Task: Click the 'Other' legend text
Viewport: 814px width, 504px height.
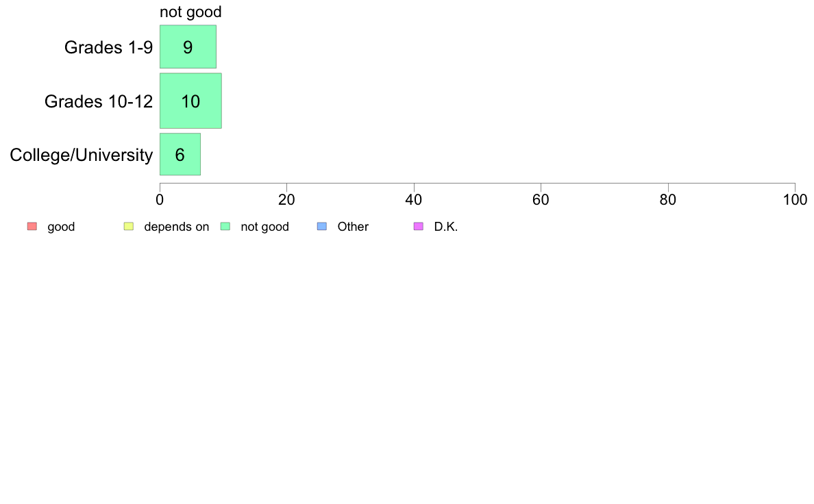Action: [353, 227]
